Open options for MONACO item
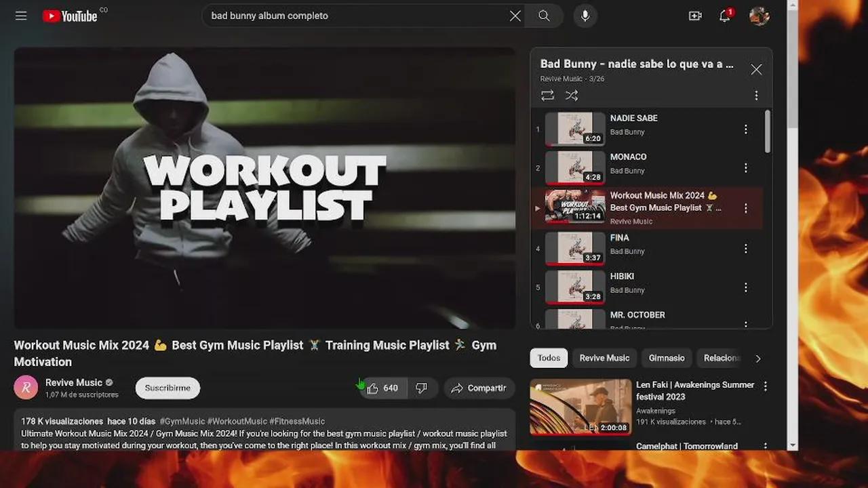Viewport: 868px width, 488px height. (x=746, y=167)
